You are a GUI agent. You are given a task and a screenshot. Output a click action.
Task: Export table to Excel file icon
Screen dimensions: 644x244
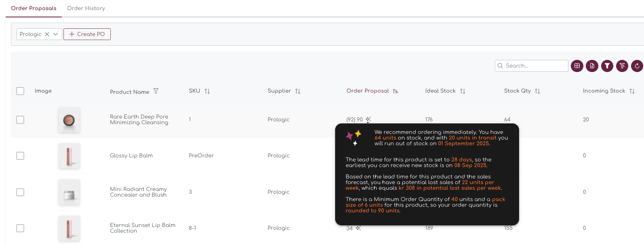(x=592, y=66)
